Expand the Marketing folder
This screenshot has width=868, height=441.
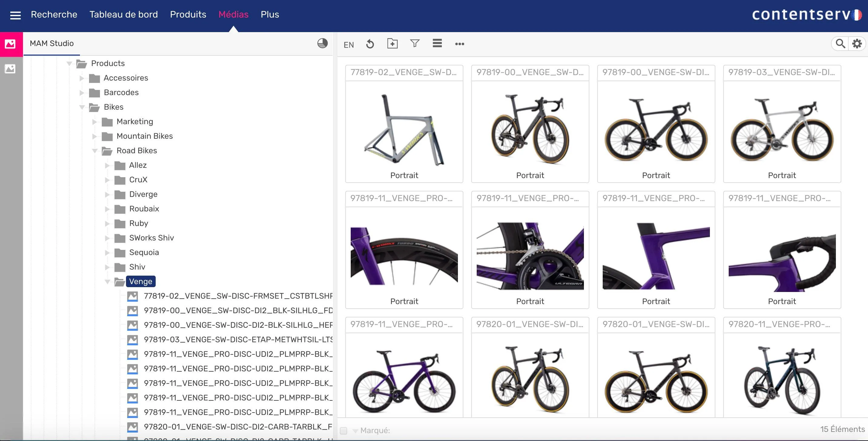click(x=94, y=122)
